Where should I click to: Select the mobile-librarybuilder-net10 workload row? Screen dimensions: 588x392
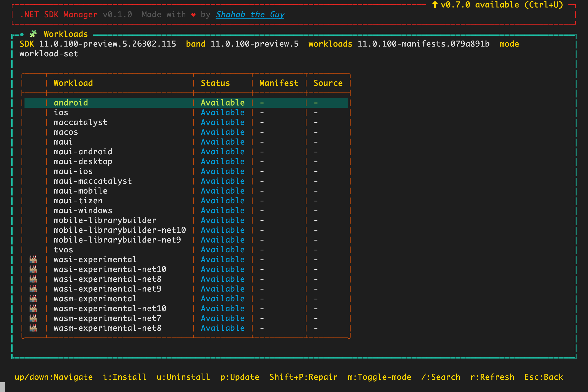click(x=186, y=230)
